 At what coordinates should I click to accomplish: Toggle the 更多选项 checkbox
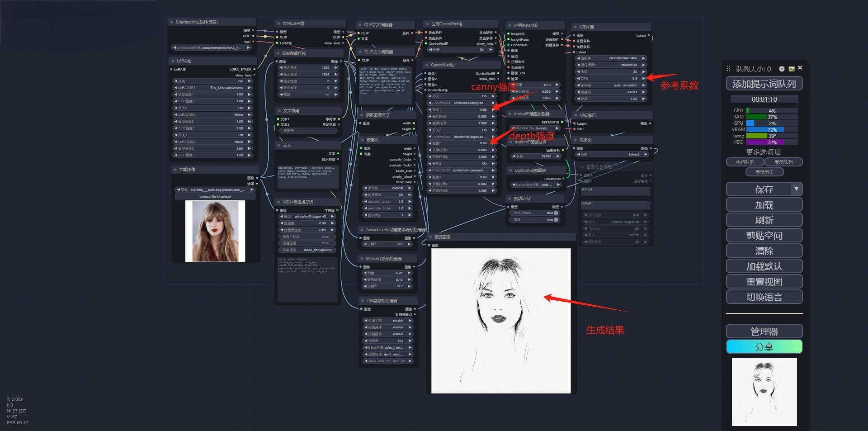(x=778, y=152)
